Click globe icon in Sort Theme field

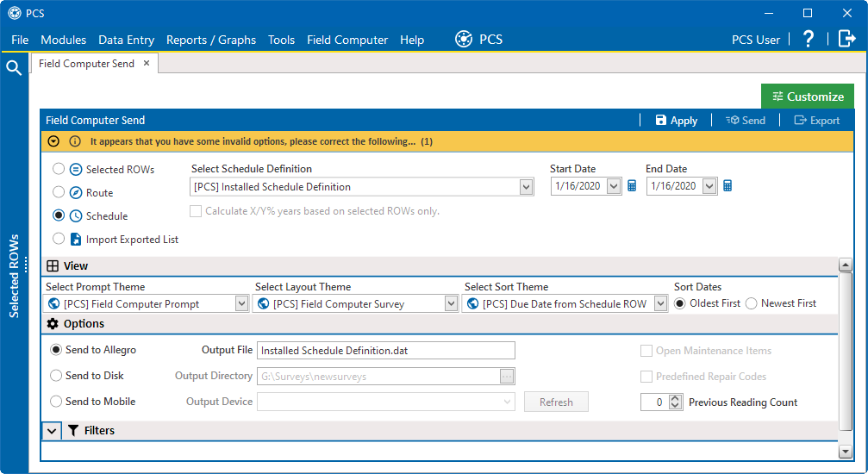coord(472,303)
